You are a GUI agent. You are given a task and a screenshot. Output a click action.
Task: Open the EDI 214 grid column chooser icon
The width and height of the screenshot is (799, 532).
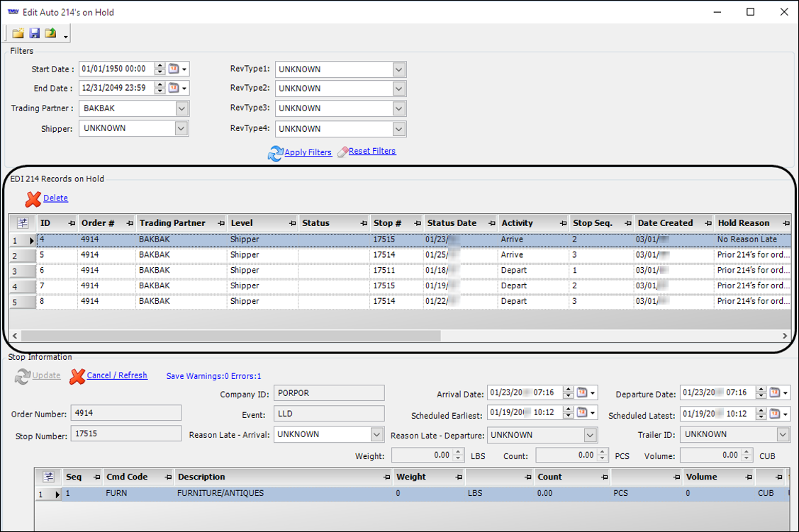click(x=22, y=223)
